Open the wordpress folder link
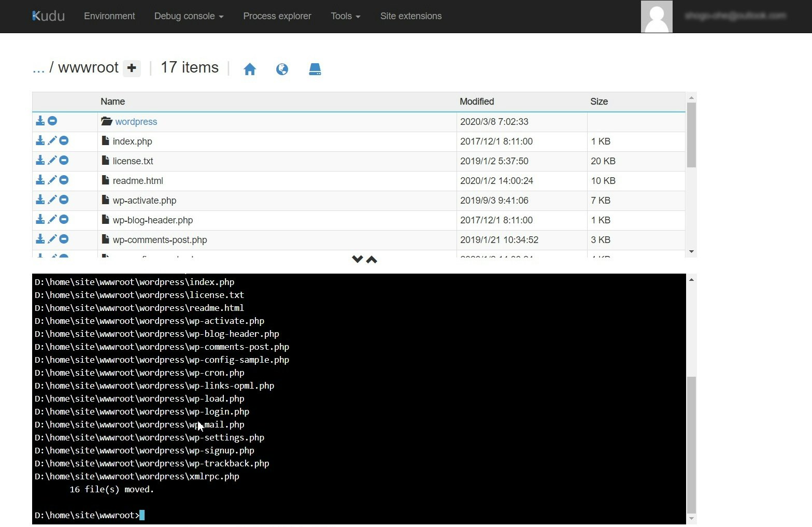Screen dimensions: 812x527 [x=136, y=122]
